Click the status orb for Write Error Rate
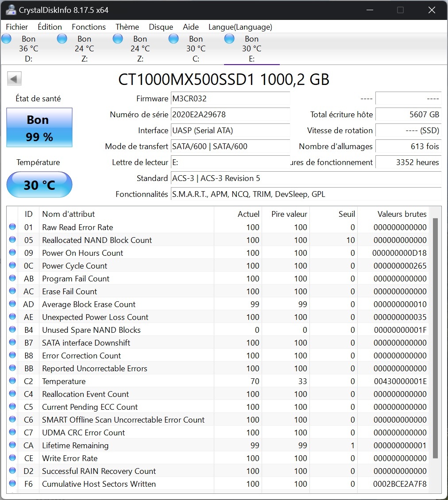 click(12, 458)
